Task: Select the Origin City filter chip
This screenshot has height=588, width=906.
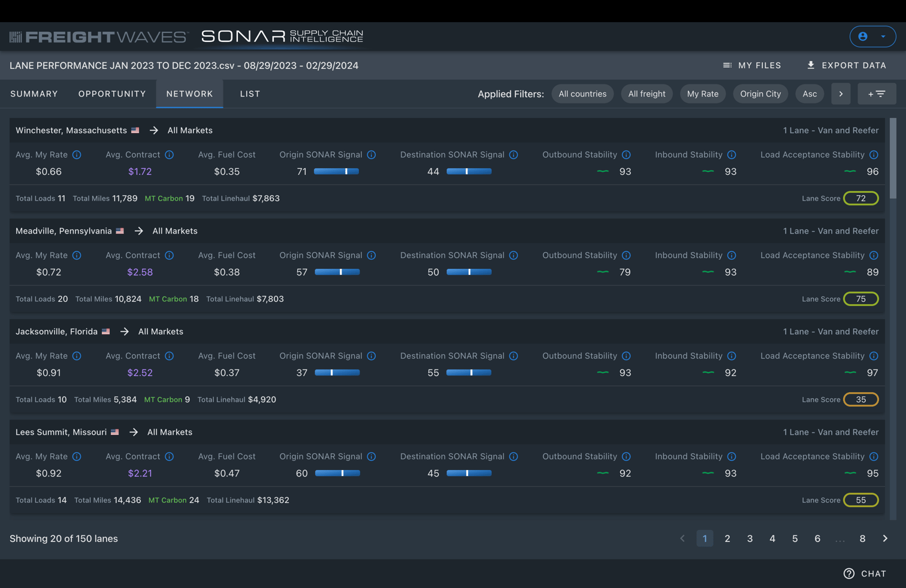Action: click(x=760, y=93)
